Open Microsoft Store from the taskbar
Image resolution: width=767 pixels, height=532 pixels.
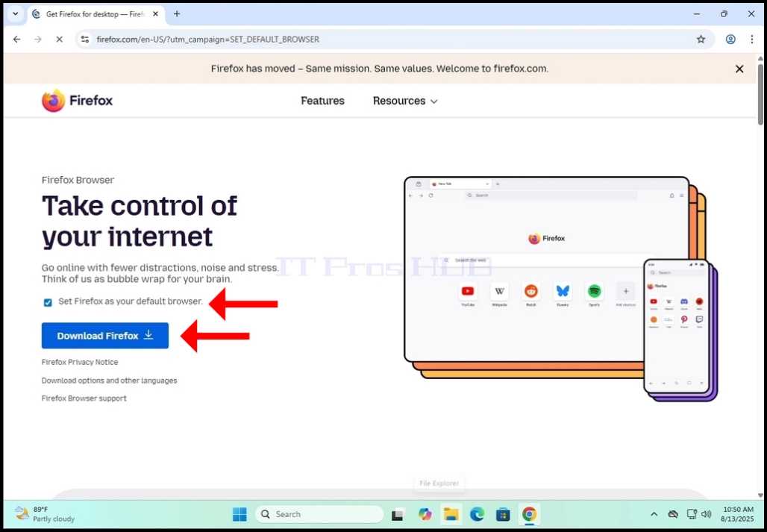tap(503, 514)
